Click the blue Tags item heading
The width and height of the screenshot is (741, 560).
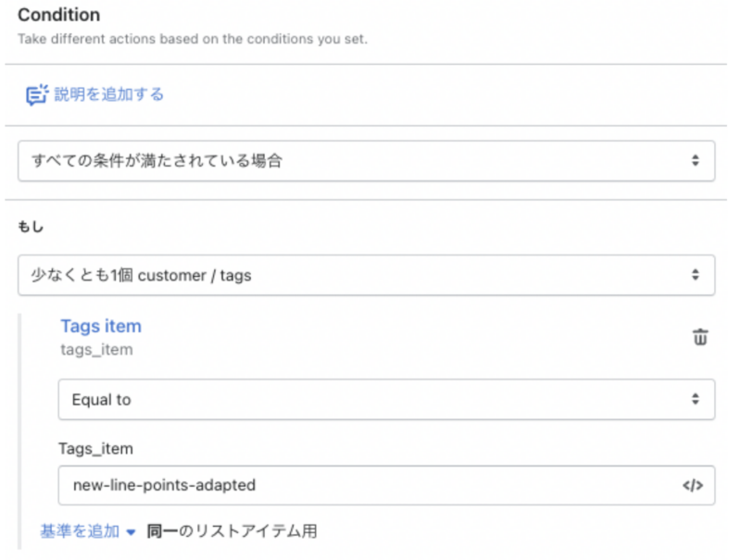click(x=101, y=326)
